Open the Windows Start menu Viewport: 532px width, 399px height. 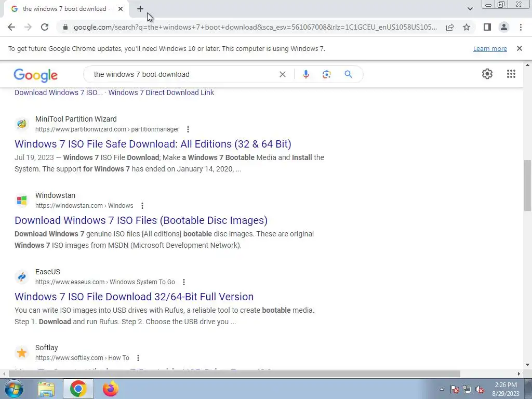point(14,389)
